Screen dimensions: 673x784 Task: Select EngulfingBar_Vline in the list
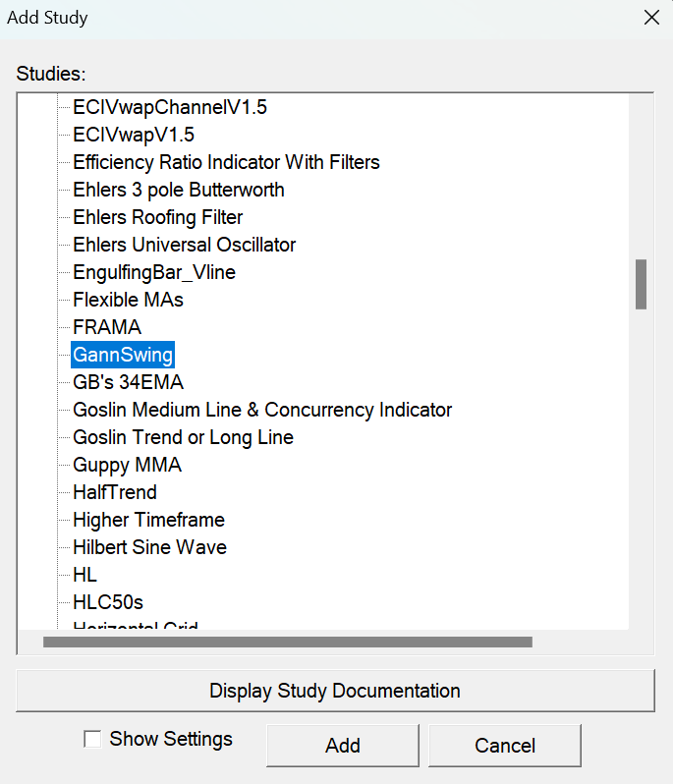coord(154,272)
